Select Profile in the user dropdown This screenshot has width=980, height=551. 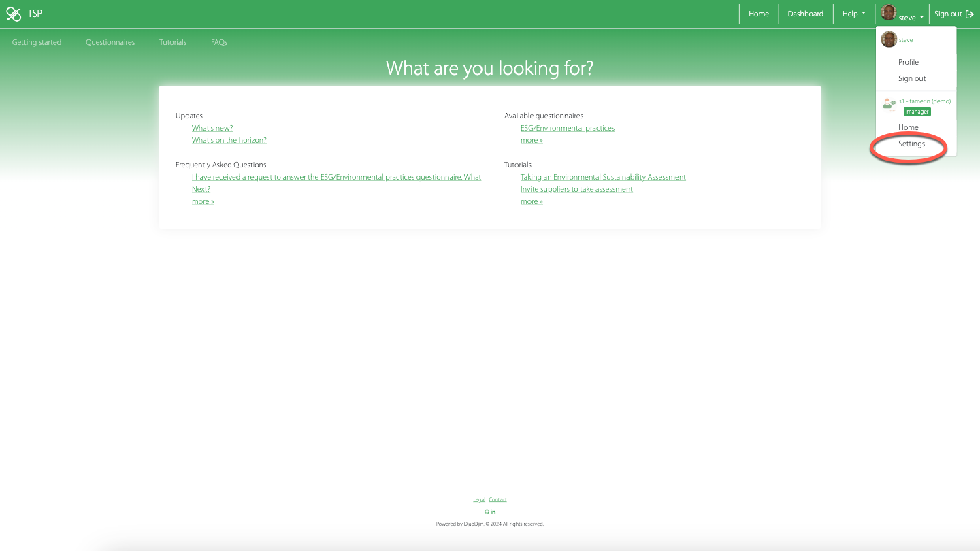tap(908, 62)
